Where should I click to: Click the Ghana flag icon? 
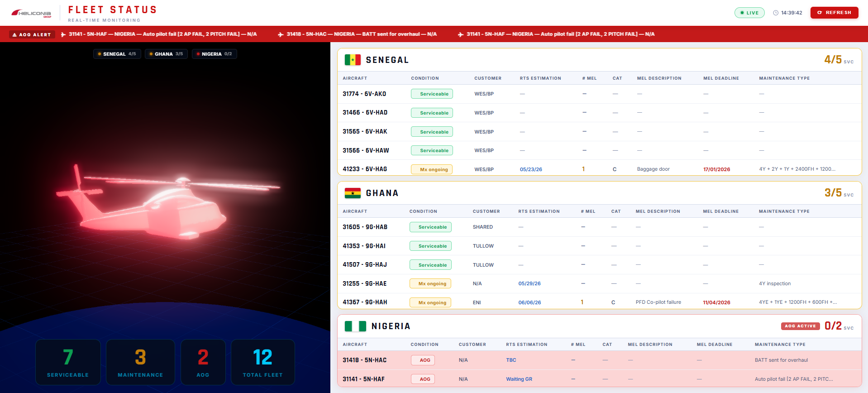click(353, 193)
